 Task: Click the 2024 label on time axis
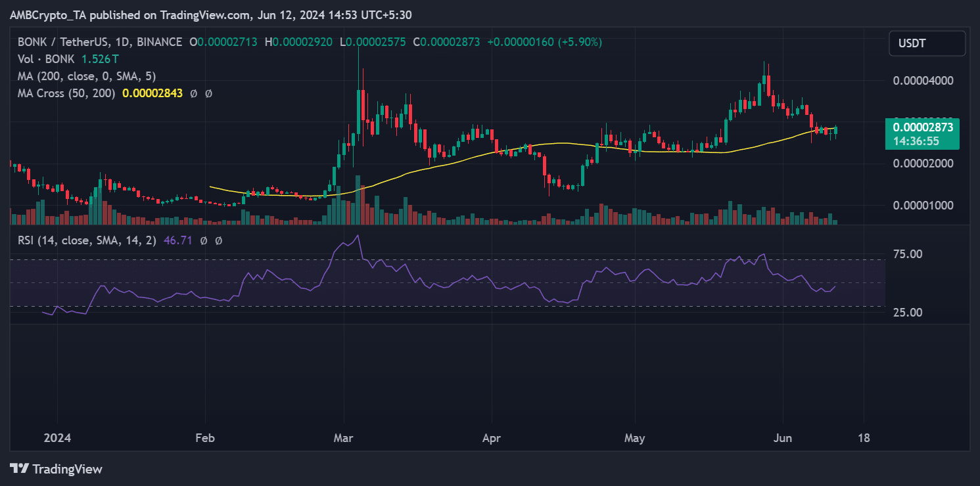coord(57,438)
